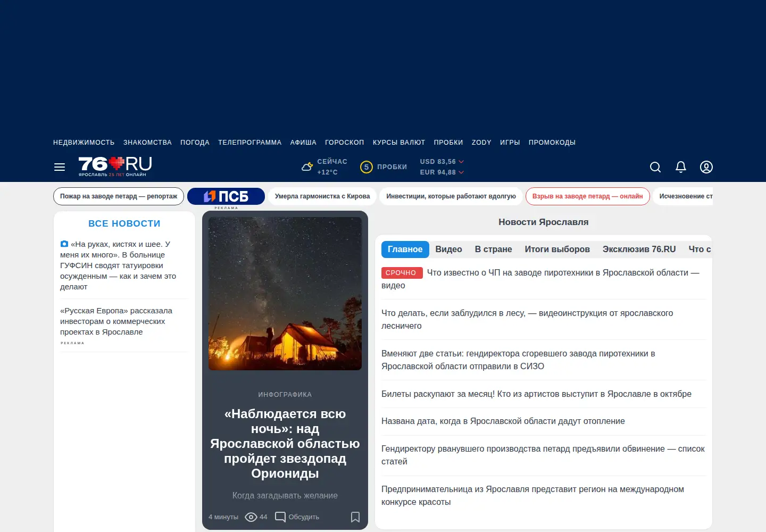766x532 pixels.
Task: Open notifications bell icon
Action: [x=681, y=167]
